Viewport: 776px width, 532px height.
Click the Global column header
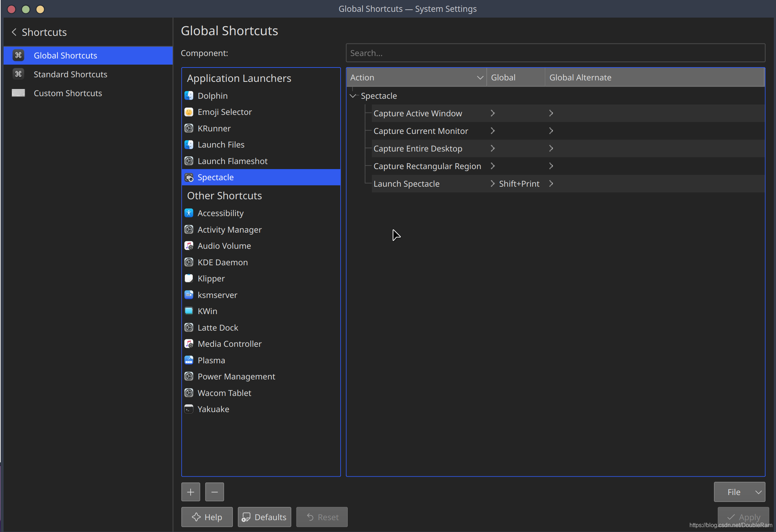pos(516,77)
